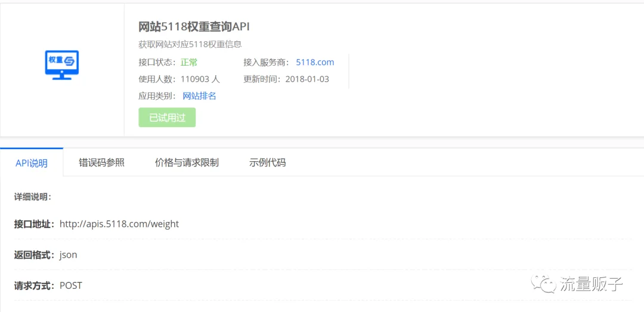Open the 5118.com provider link
Screen dimensions: 644x312
(315, 63)
